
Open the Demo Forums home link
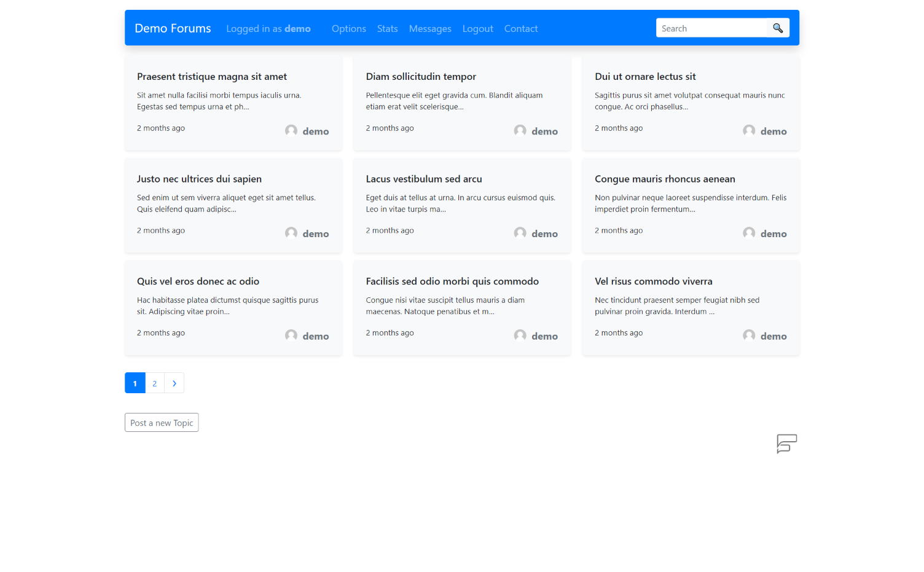[x=173, y=28]
